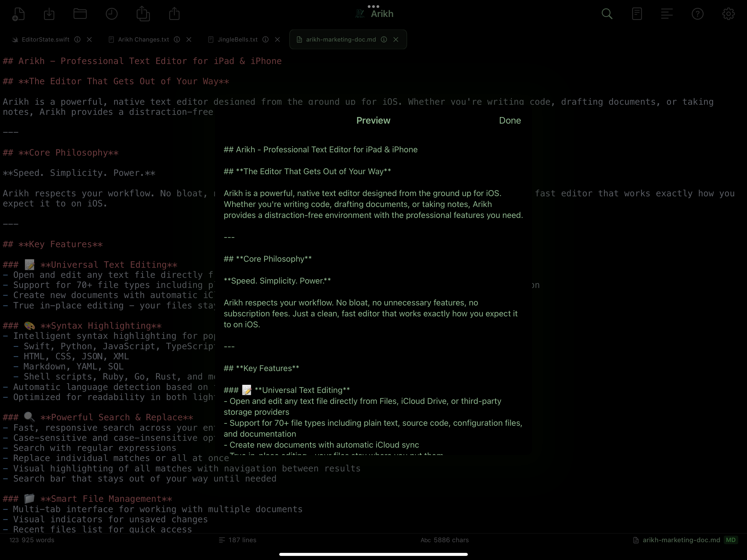Open search with magnifying glass icon
This screenshot has height=560, width=747.
[607, 14]
